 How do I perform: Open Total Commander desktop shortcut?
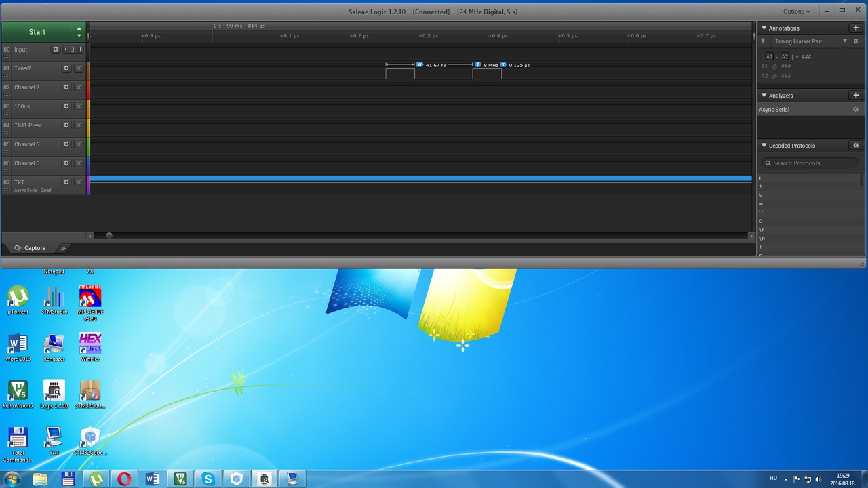pos(18,445)
